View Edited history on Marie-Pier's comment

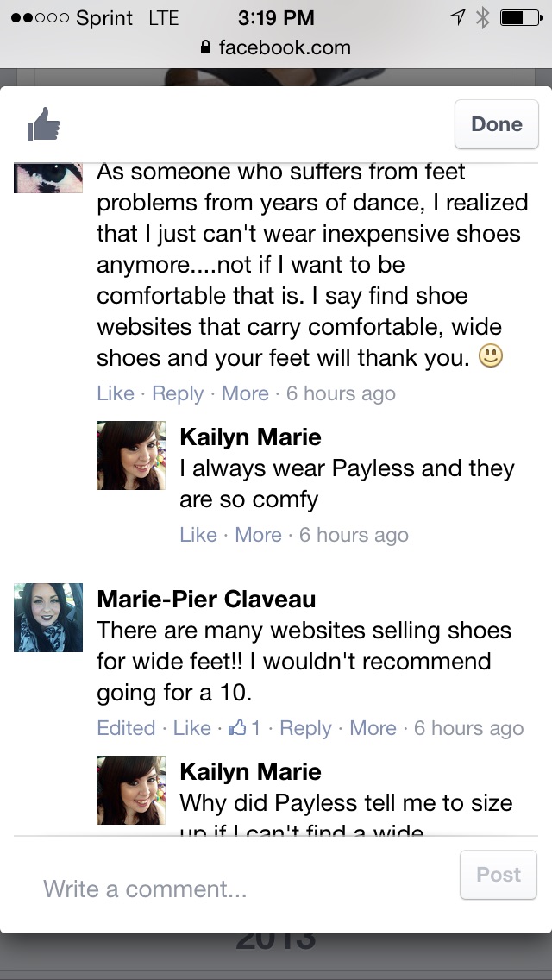click(x=126, y=727)
